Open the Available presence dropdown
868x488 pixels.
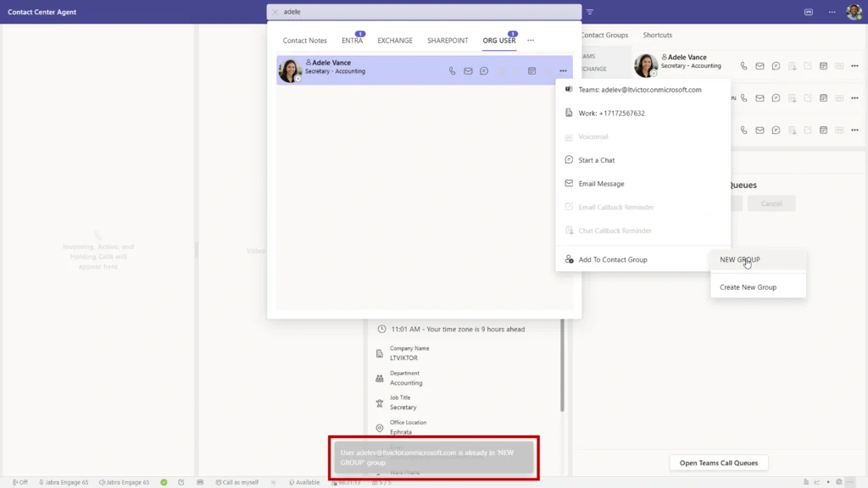(x=304, y=482)
